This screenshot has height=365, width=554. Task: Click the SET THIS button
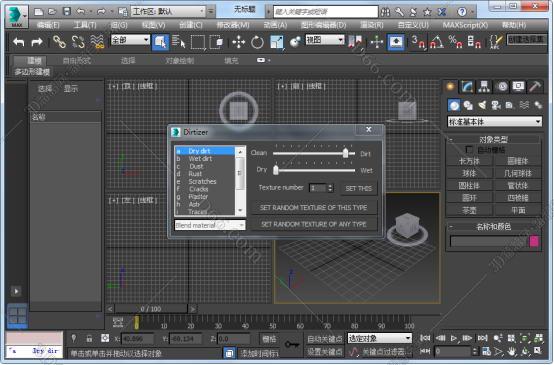(x=359, y=188)
